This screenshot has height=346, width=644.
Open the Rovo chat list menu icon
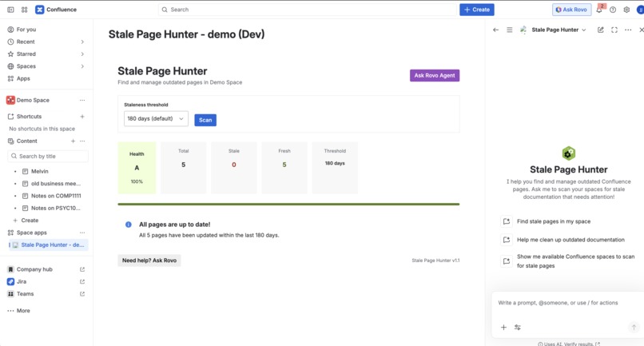tap(509, 30)
